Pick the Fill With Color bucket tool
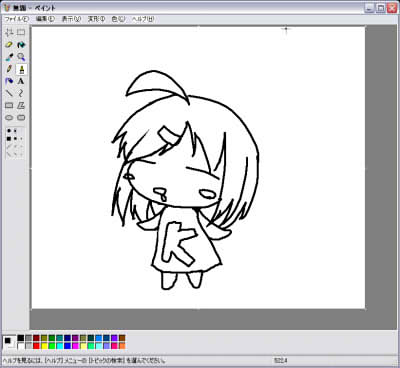This screenshot has height=368, width=400. click(x=21, y=45)
